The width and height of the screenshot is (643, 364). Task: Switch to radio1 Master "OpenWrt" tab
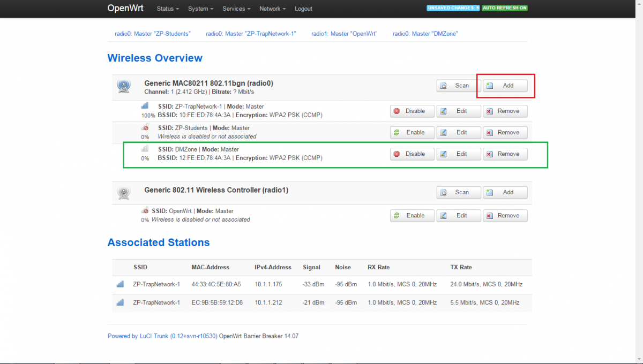(x=345, y=33)
